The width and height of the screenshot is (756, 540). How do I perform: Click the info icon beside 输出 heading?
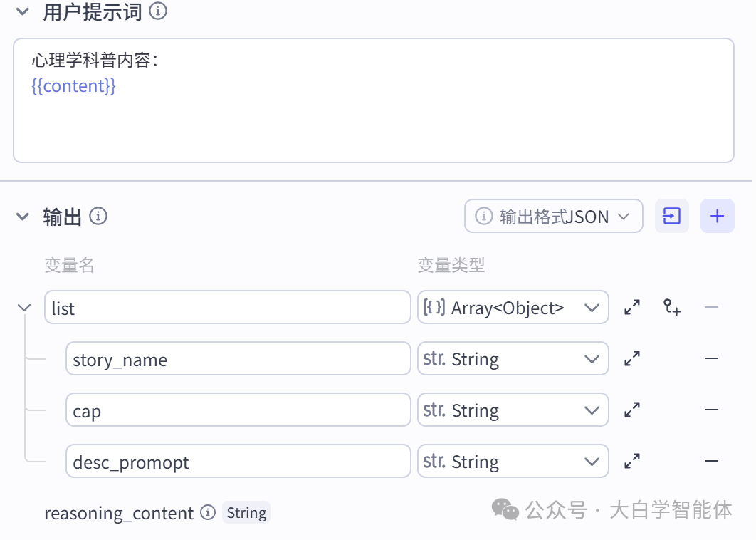coord(99,216)
